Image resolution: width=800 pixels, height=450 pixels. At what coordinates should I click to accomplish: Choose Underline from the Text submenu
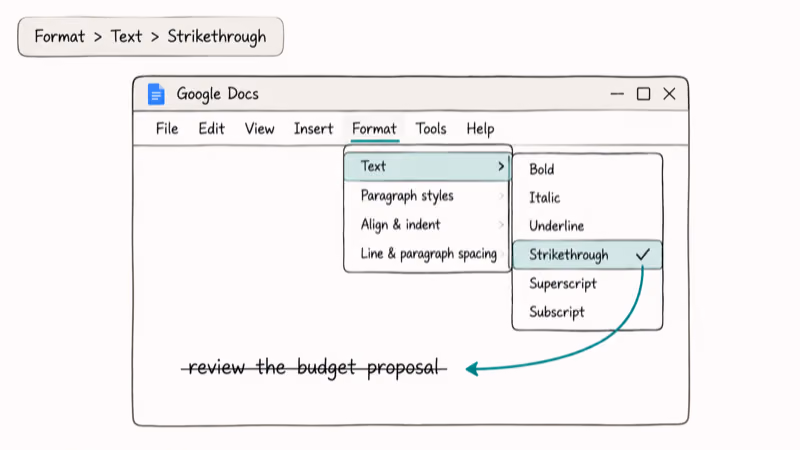click(x=587, y=226)
